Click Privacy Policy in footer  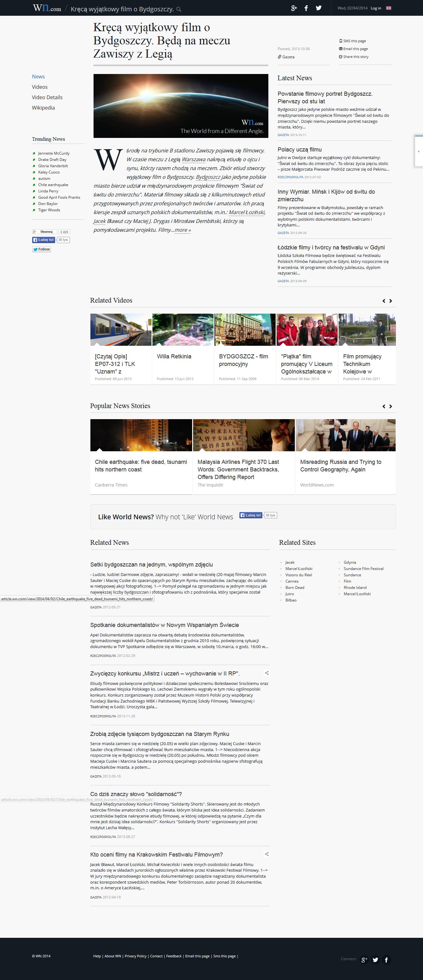[x=135, y=956]
